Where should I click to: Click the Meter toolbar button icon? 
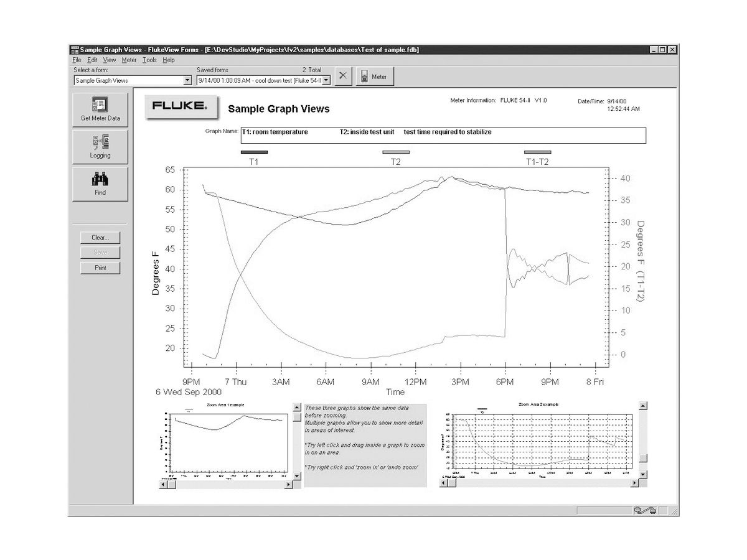(375, 77)
